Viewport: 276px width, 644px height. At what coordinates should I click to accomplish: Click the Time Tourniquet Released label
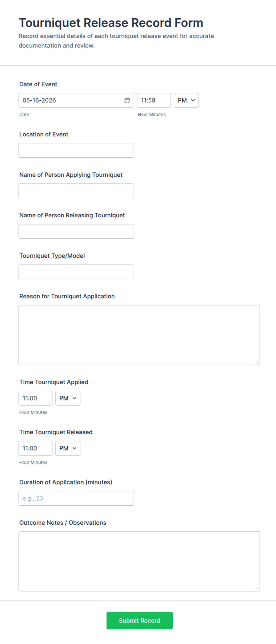(56, 432)
